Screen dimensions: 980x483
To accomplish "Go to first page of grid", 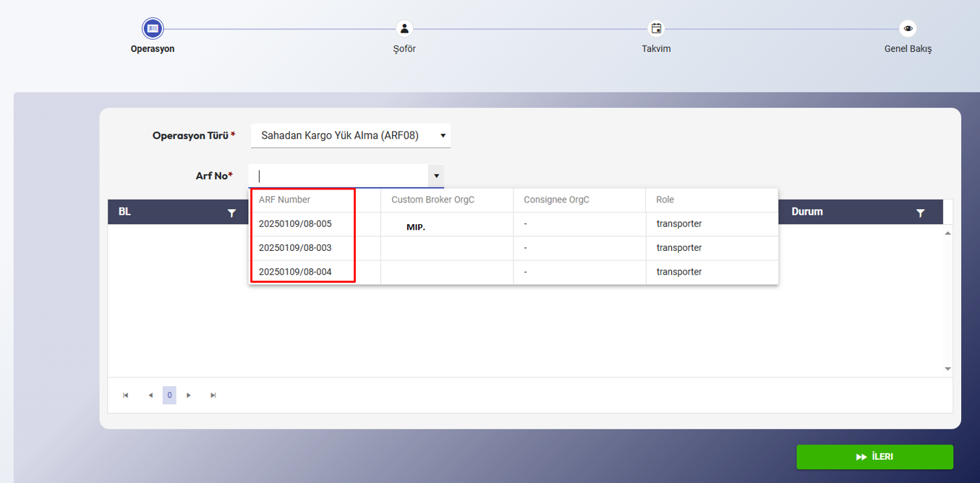I will pyautogui.click(x=126, y=396).
